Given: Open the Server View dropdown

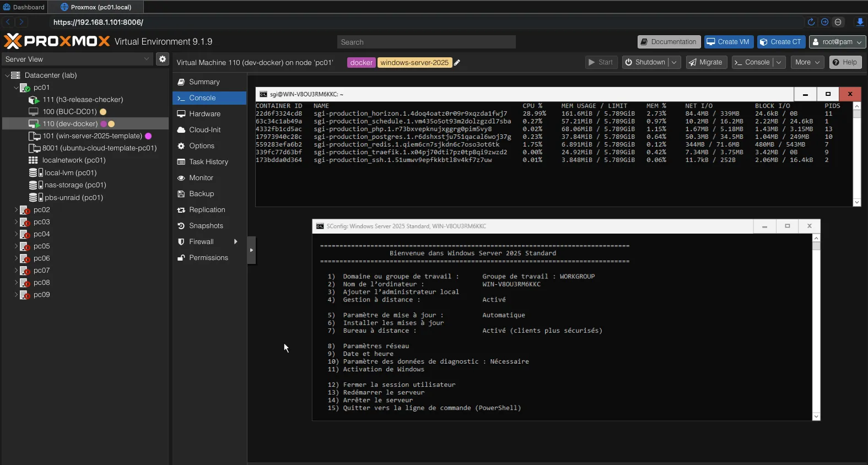Looking at the screenshot, I should point(77,59).
